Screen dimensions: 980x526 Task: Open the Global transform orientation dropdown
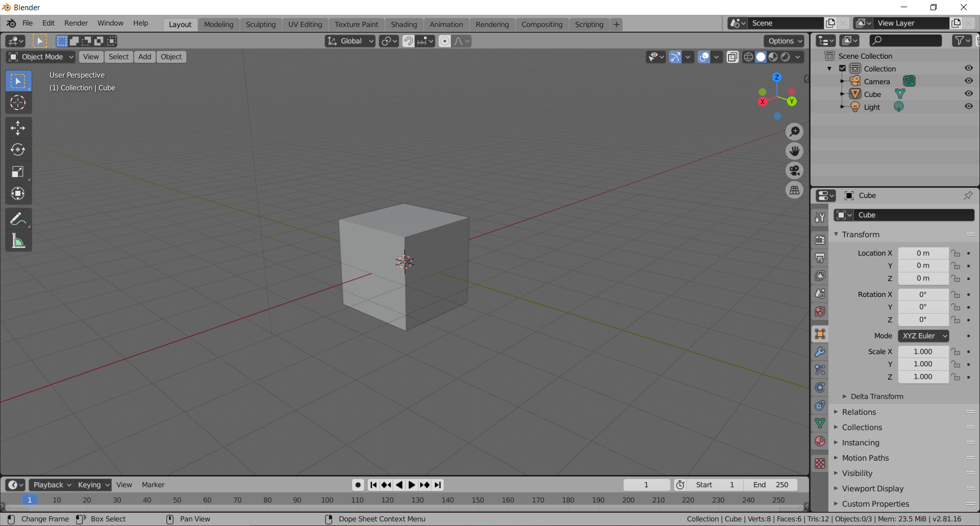[350, 41]
